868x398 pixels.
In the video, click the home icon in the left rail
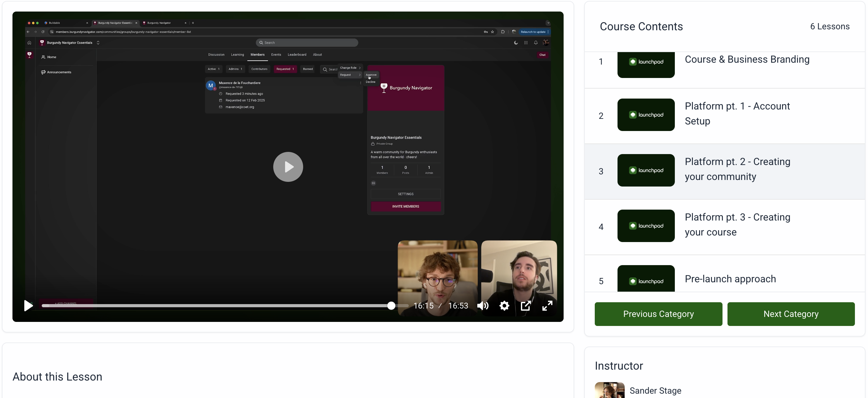(29, 43)
